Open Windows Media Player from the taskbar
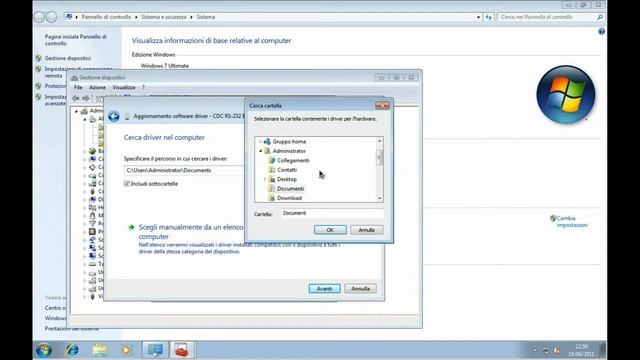The width and height of the screenshot is (640, 360). pyautogui.click(x=127, y=350)
